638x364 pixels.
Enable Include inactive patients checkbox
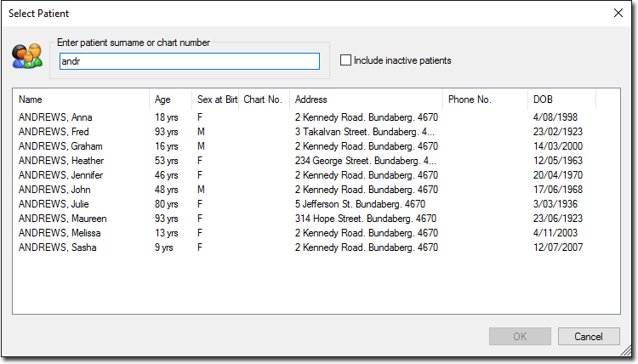click(x=345, y=60)
